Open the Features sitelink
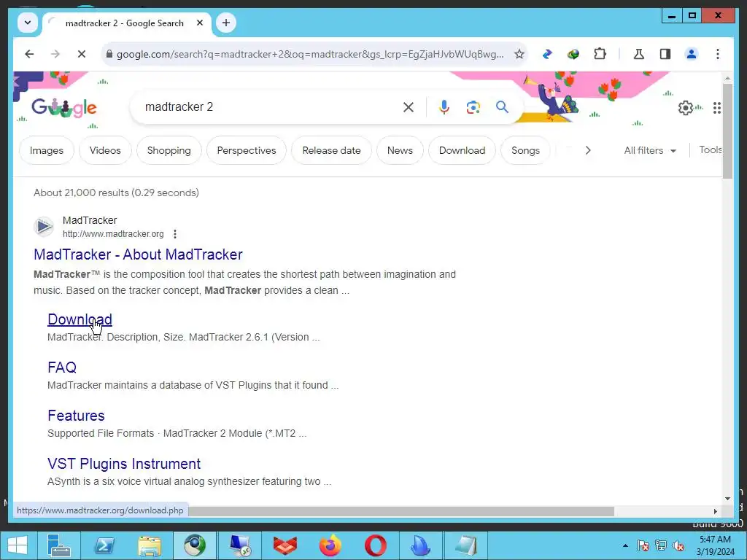This screenshot has width=747, height=560. coord(76,416)
